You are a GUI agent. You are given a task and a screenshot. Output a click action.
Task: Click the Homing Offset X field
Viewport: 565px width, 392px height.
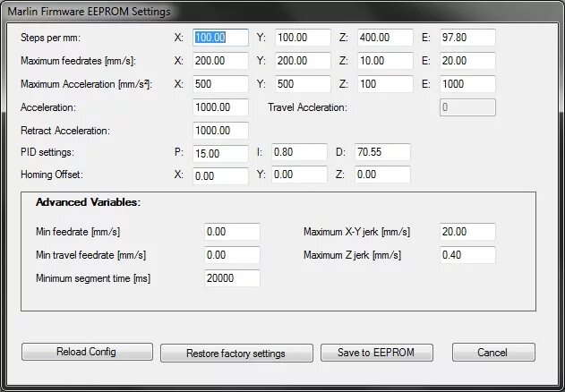tap(220, 176)
